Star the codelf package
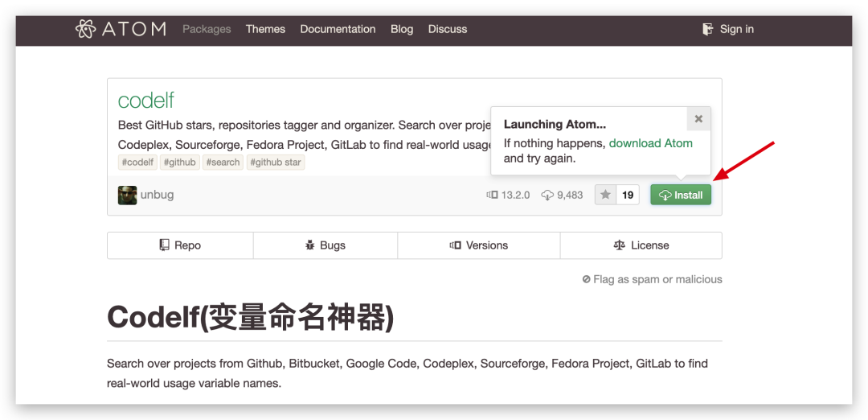Screen dimensions: 868x420 pyautogui.click(x=606, y=195)
